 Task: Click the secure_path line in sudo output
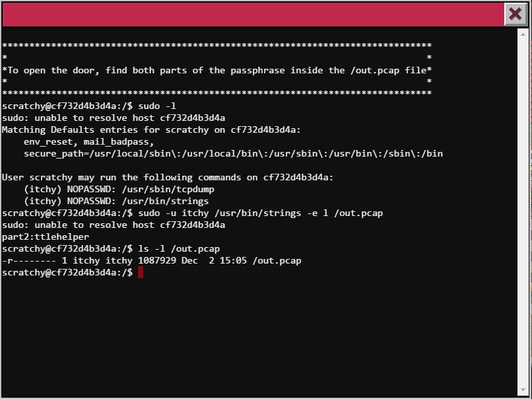[233, 153]
